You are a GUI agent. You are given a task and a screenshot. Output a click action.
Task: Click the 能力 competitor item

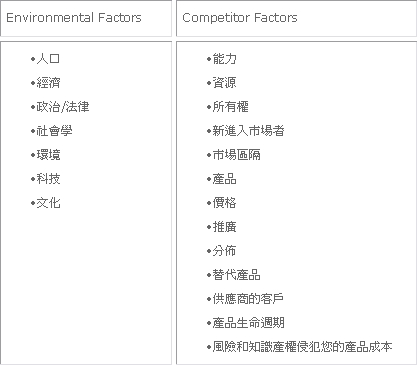pos(224,59)
